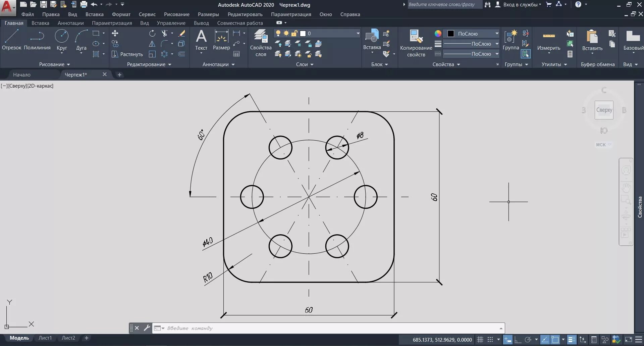Click Вход в службы sign-in button
644x346 pixels.
[518, 4]
